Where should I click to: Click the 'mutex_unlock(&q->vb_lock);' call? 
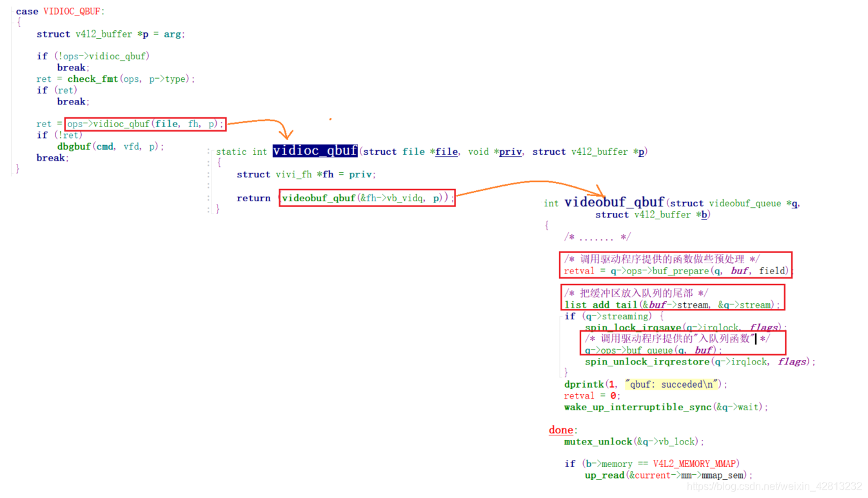point(635,442)
